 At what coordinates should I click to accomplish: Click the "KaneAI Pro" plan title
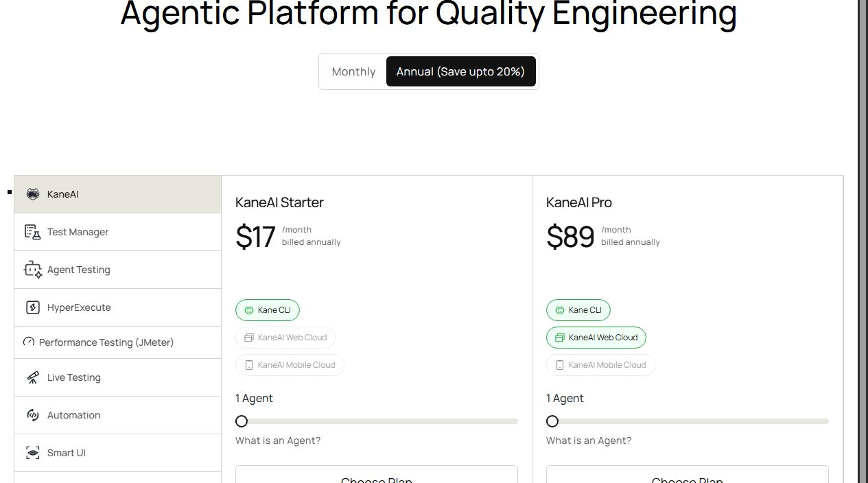[579, 202]
